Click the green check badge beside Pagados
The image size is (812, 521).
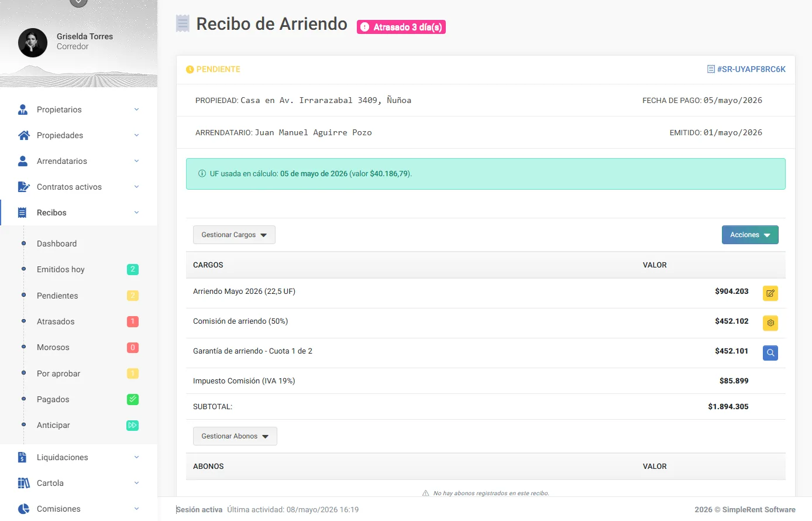click(x=133, y=399)
